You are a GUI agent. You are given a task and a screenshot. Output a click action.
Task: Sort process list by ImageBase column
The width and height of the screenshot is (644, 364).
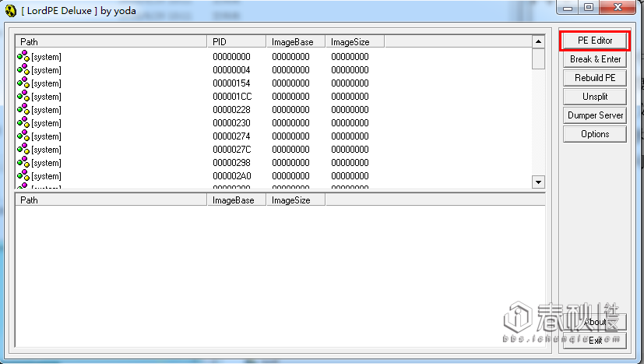click(x=296, y=41)
